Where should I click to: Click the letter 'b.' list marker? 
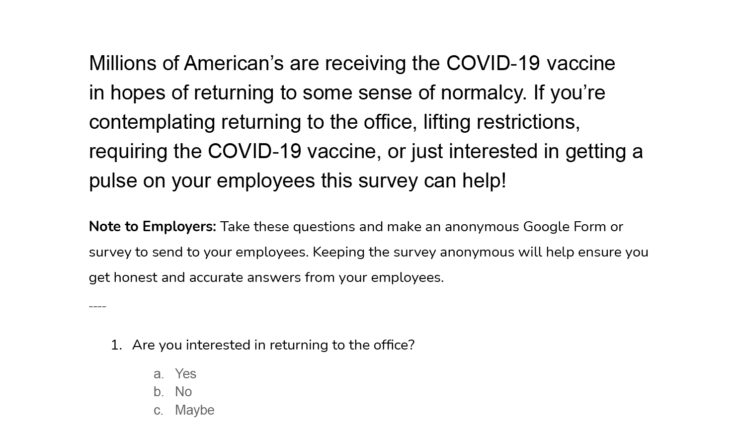click(x=159, y=392)
